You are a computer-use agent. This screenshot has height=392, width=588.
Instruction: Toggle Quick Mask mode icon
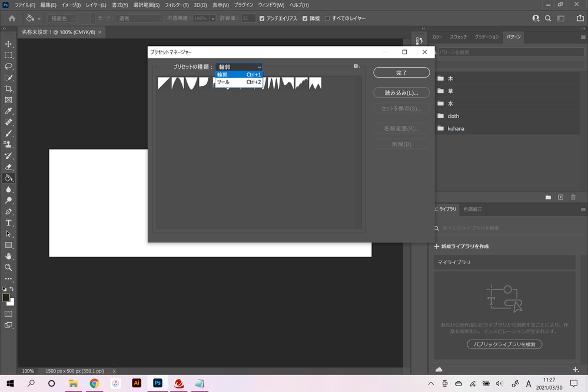pos(8,314)
